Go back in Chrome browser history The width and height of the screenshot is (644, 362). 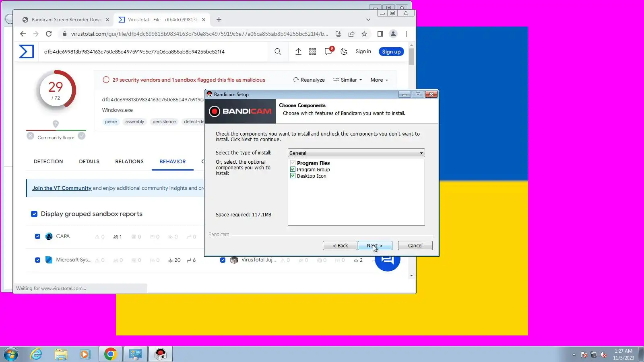pos(23,34)
